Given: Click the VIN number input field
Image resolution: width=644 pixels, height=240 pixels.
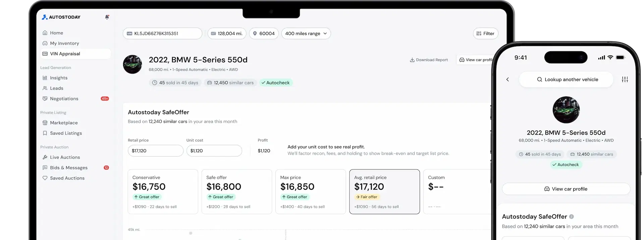Looking at the screenshot, I should coord(162,33).
